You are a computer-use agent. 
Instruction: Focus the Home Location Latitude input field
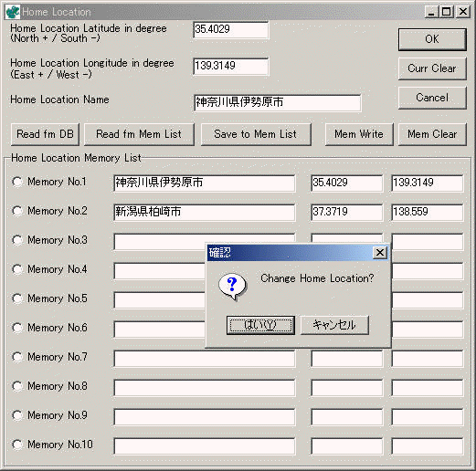click(x=231, y=30)
